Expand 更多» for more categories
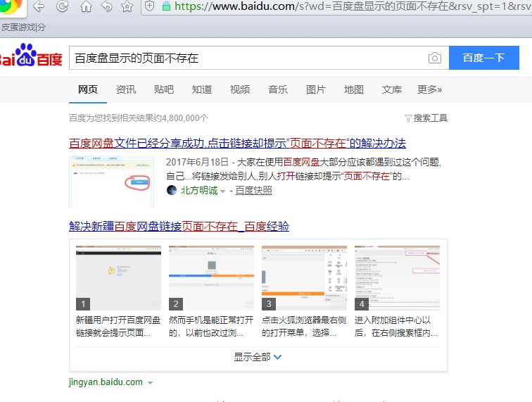 tap(429, 89)
